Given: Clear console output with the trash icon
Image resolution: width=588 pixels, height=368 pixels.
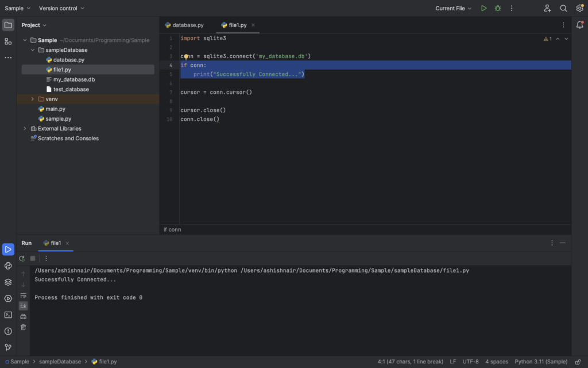Looking at the screenshot, I should [23, 327].
